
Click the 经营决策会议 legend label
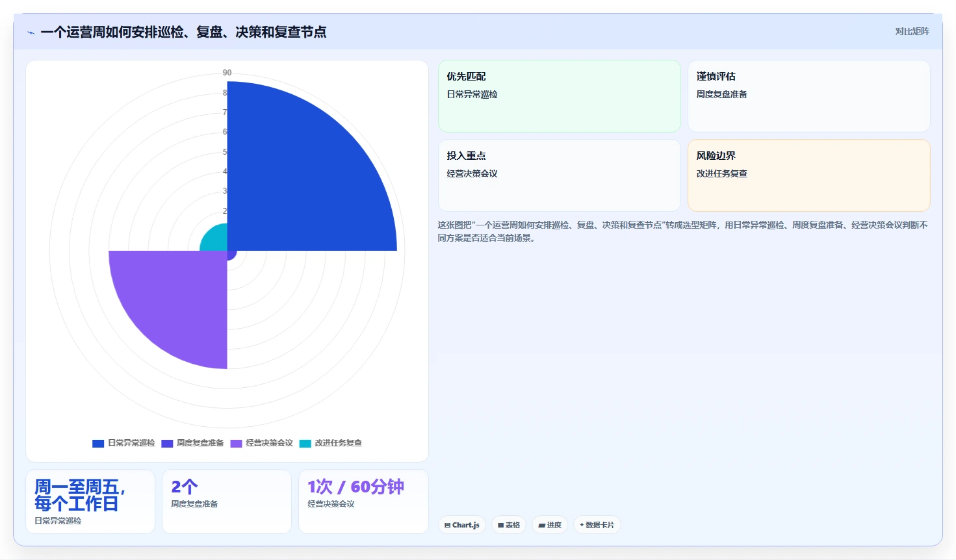269,443
